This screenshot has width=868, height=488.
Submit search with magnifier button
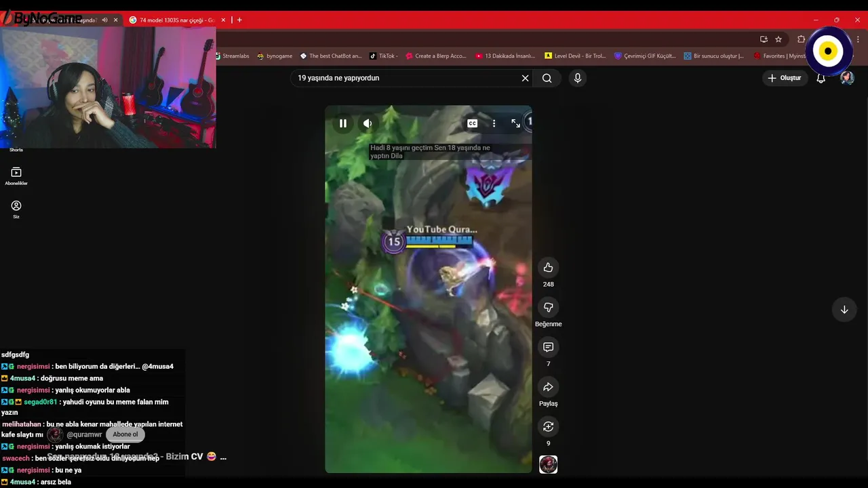click(547, 78)
